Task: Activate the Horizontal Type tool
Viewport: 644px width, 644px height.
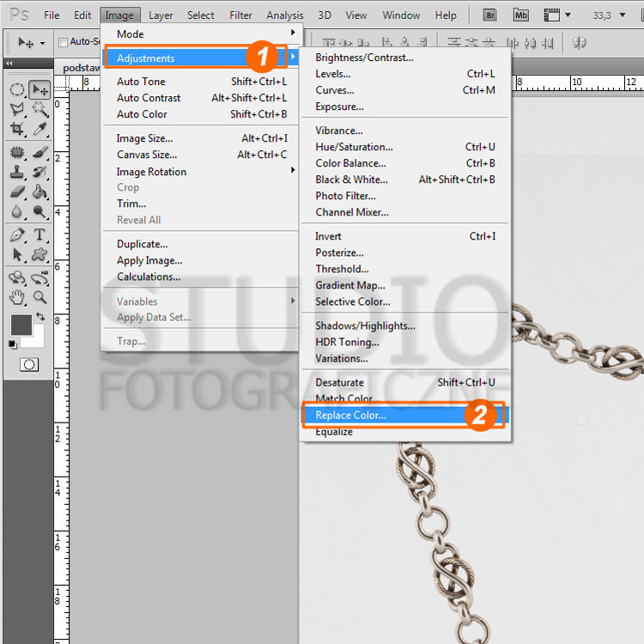Action: (39, 235)
